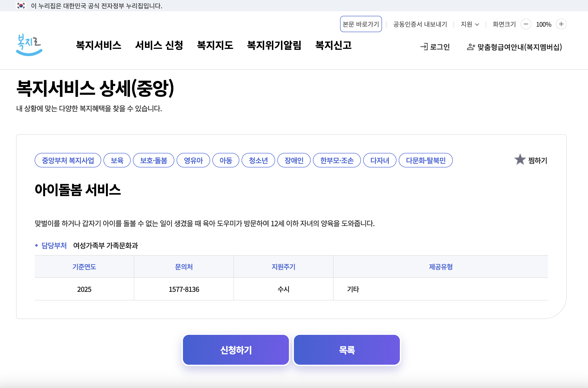This screenshot has width=588, height=388.
Task: Open the 서비스 신청 menu
Action: (159, 45)
